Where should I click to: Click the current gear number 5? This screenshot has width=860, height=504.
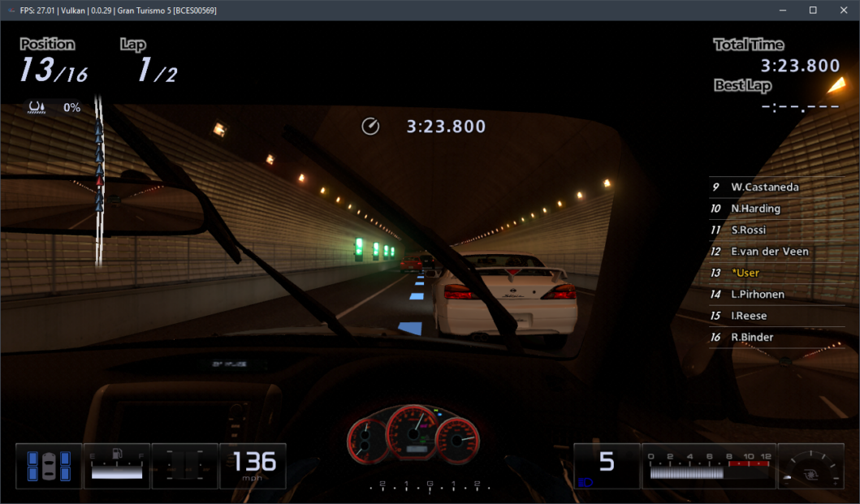[606, 462]
